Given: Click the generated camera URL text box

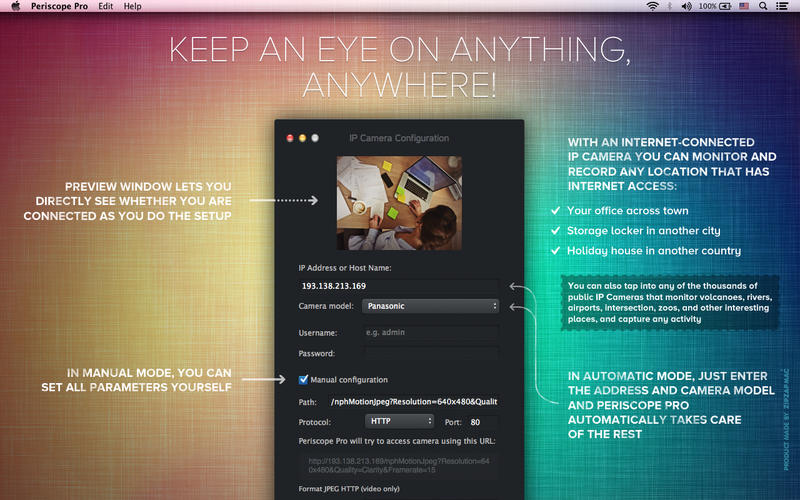Looking at the screenshot, I should (x=398, y=466).
